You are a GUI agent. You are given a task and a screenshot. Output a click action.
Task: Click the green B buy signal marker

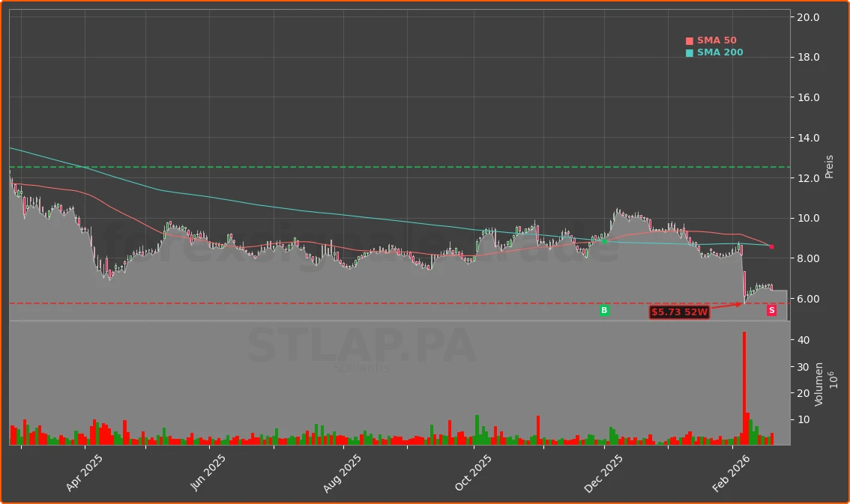[x=604, y=310]
